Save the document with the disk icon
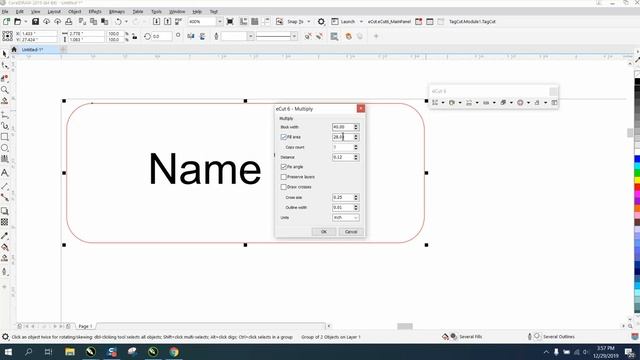The width and height of the screenshot is (640, 360). point(36,22)
